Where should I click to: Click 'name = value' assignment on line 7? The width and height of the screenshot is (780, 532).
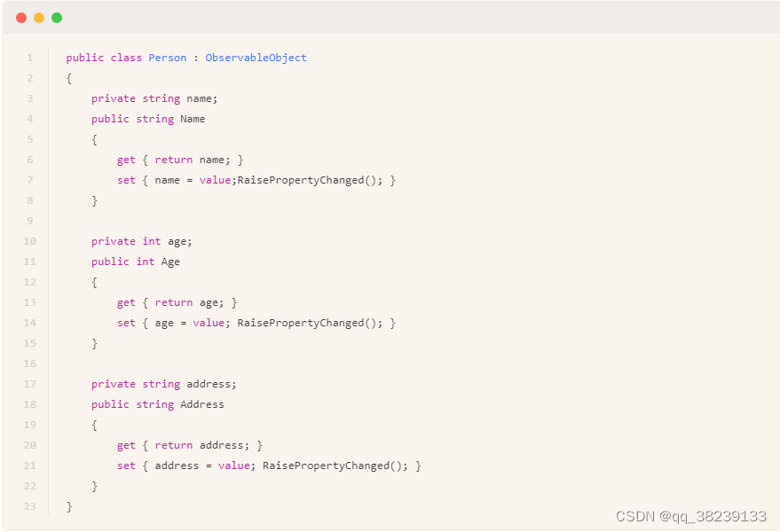pos(193,180)
